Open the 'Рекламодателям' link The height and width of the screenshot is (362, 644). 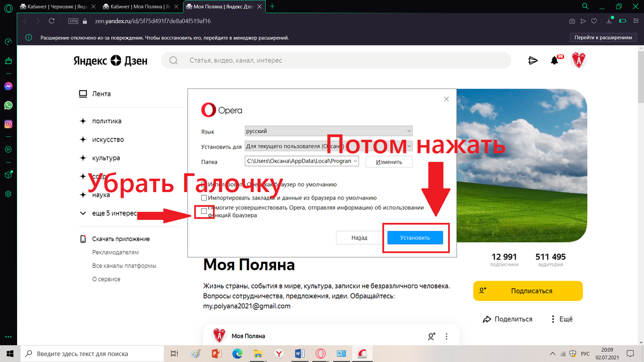115,252
